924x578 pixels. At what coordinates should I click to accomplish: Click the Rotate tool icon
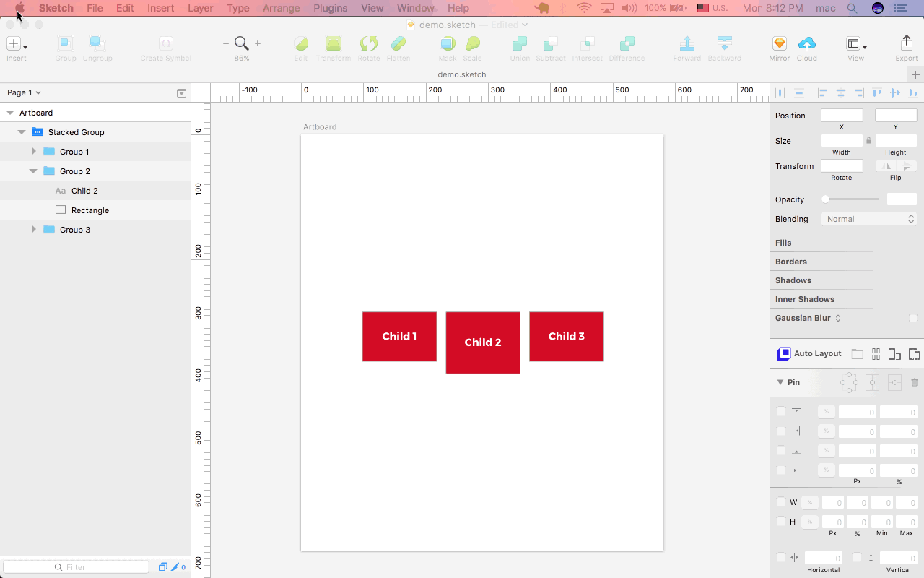[x=368, y=43]
